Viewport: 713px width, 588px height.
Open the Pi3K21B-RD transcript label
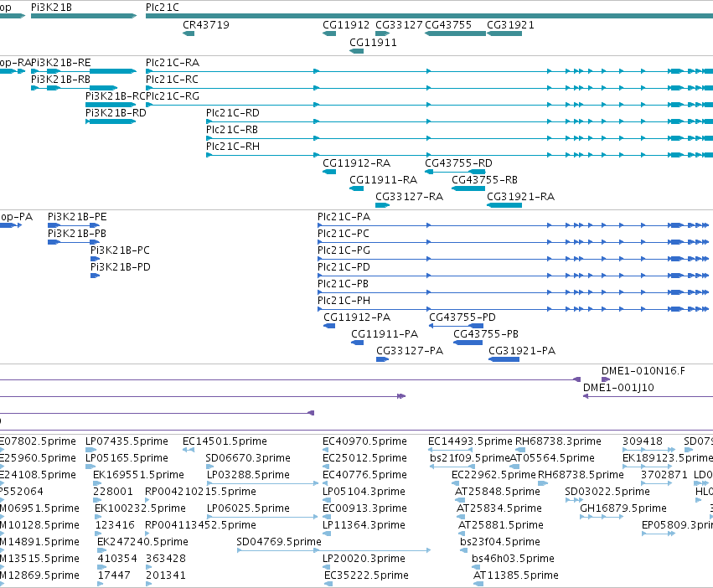[x=116, y=113]
